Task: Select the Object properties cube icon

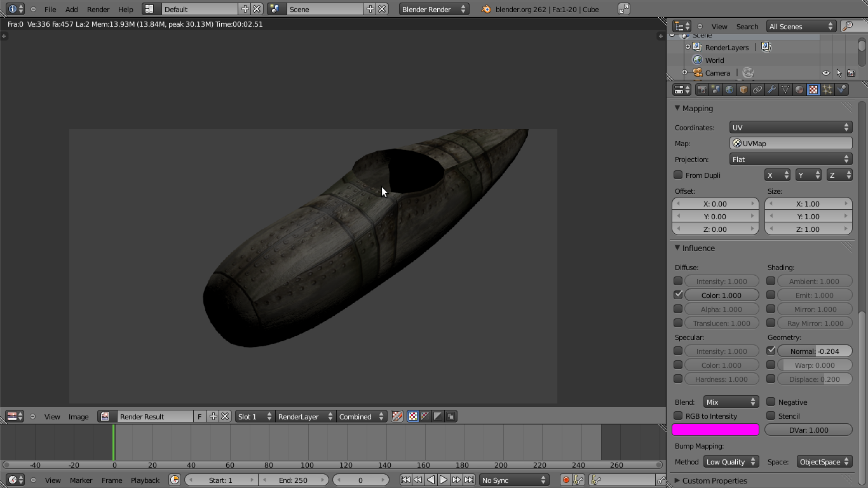Action: pyautogui.click(x=742, y=89)
